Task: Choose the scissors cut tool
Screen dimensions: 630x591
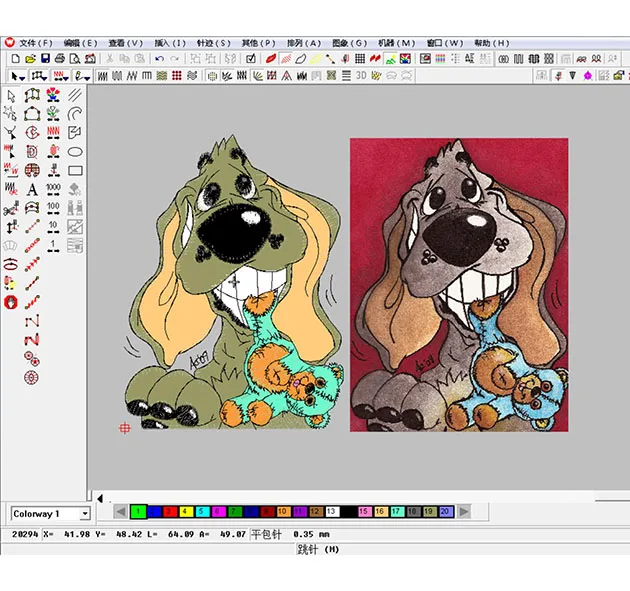Action: click(x=11, y=209)
